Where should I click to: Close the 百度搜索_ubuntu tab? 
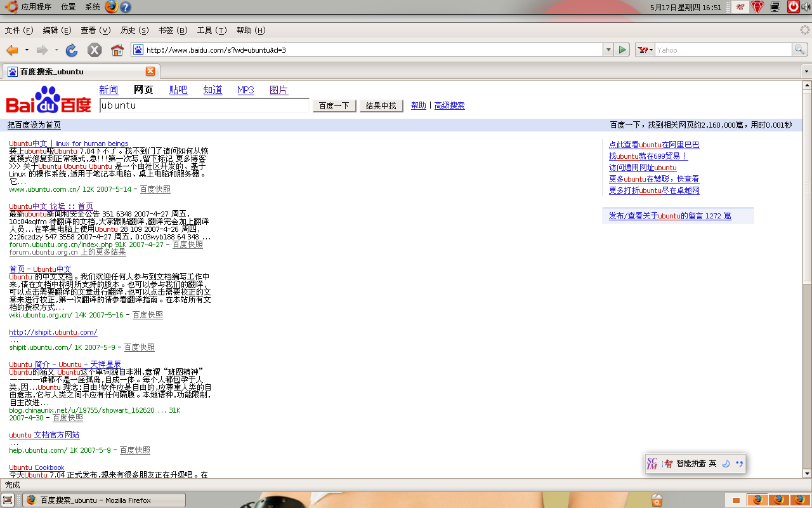pos(150,71)
